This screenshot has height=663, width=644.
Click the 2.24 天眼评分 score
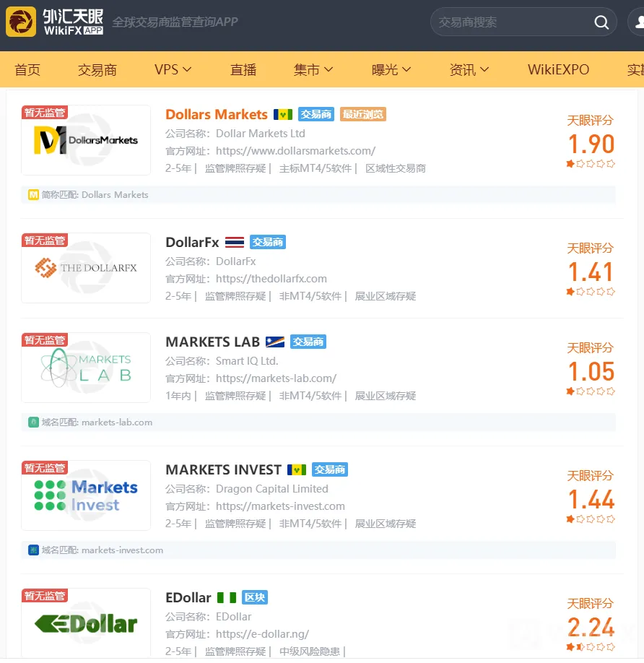coord(591,627)
